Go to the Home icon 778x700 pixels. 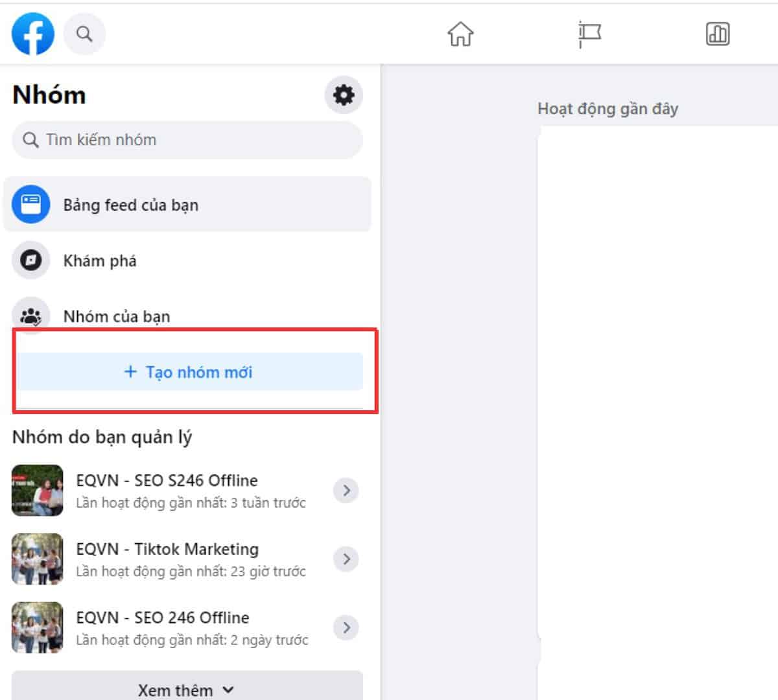460,34
